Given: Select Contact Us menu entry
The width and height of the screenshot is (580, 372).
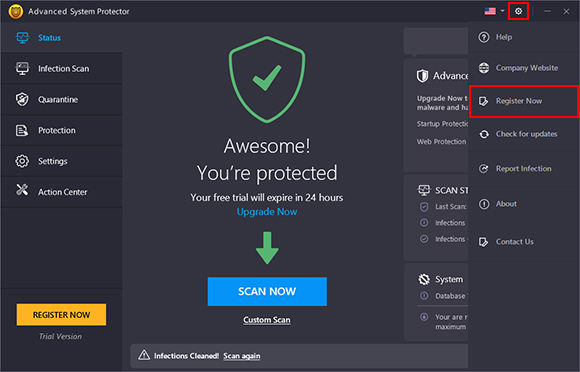Looking at the screenshot, I should (x=523, y=242).
